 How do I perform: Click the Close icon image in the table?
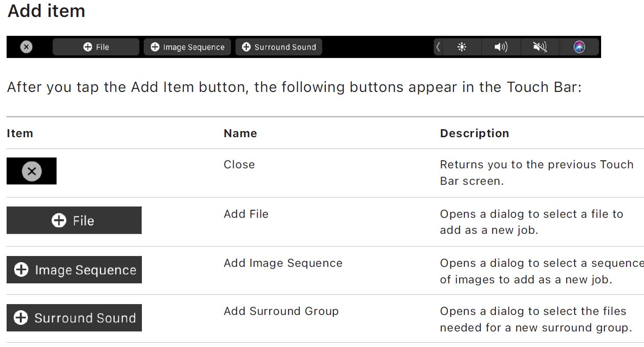(32, 171)
